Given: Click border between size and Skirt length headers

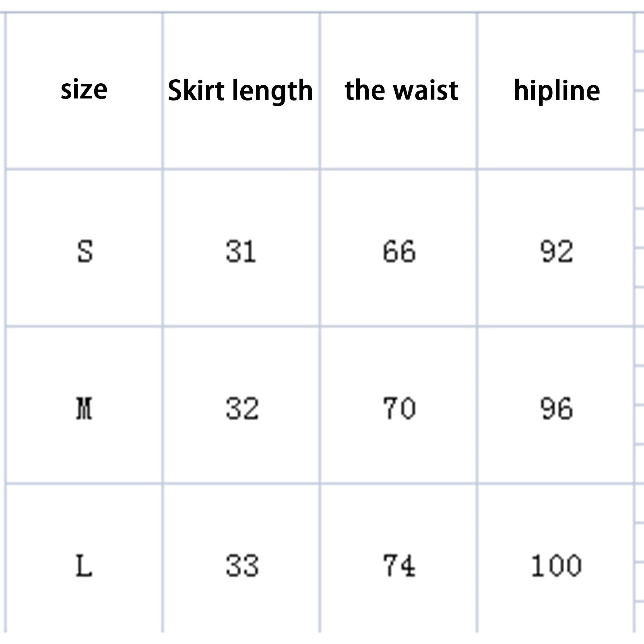Looking at the screenshot, I should tap(163, 91).
